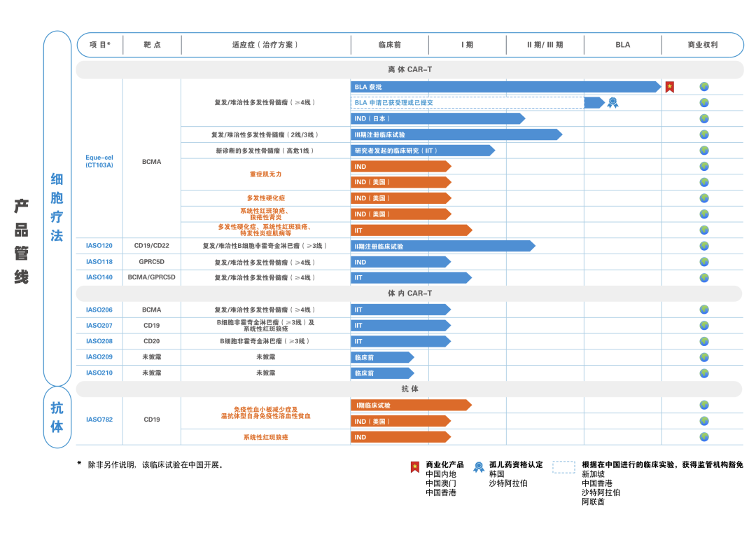Click the I期 column header
The image size is (756, 533).
tap(467, 45)
